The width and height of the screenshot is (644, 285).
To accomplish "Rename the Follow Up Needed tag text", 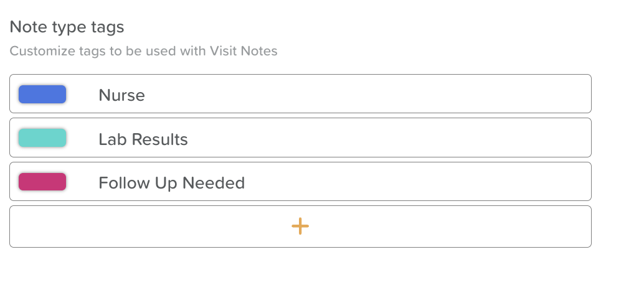I will coord(171,183).
